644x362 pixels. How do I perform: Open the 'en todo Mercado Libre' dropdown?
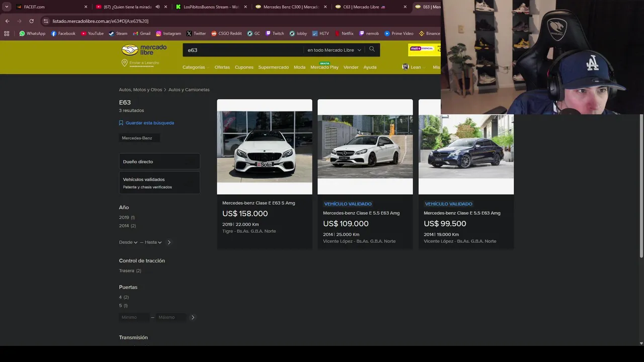pyautogui.click(x=334, y=50)
